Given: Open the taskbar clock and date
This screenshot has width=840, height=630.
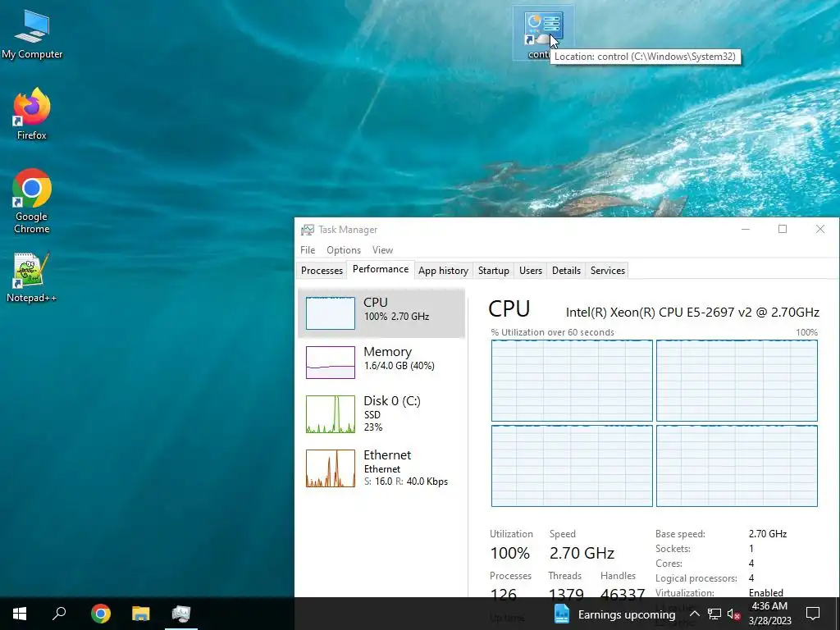Looking at the screenshot, I should click(x=769, y=614).
